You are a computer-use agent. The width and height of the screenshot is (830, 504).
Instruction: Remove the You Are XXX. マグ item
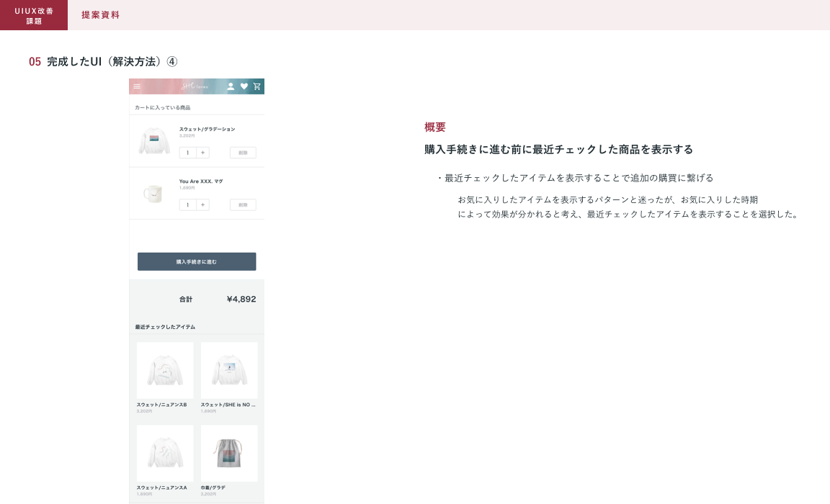(x=243, y=205)
